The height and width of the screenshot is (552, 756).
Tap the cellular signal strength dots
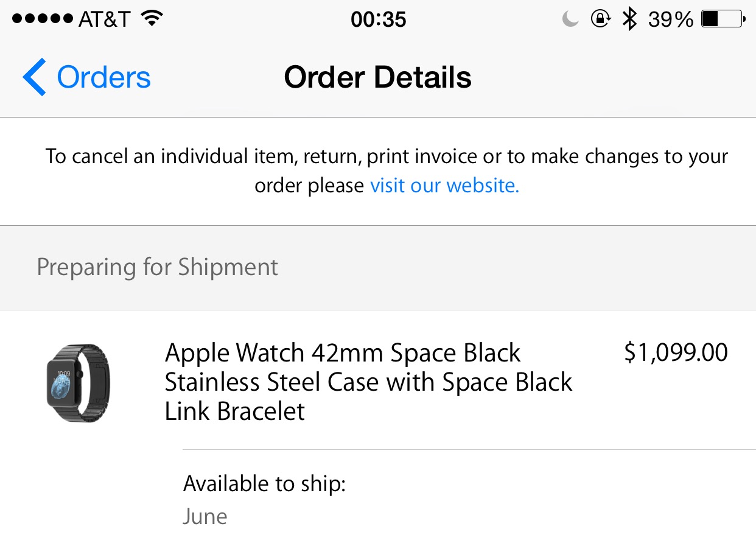[42, 19]
